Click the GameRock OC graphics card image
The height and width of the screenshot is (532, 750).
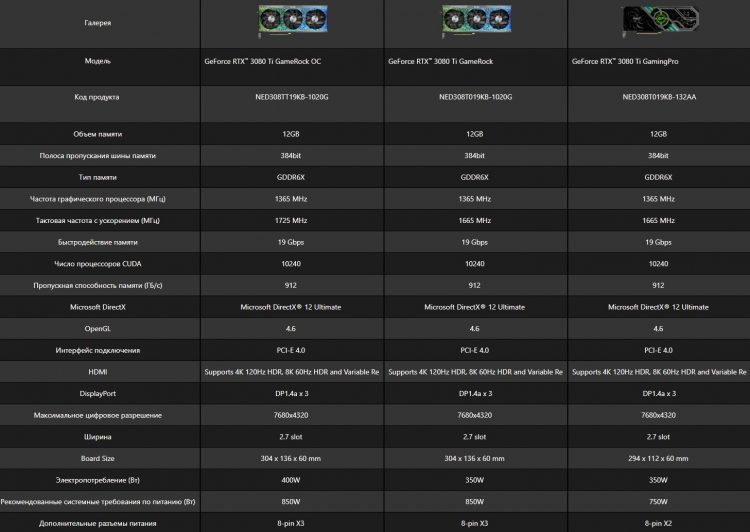tap(290, 20)
